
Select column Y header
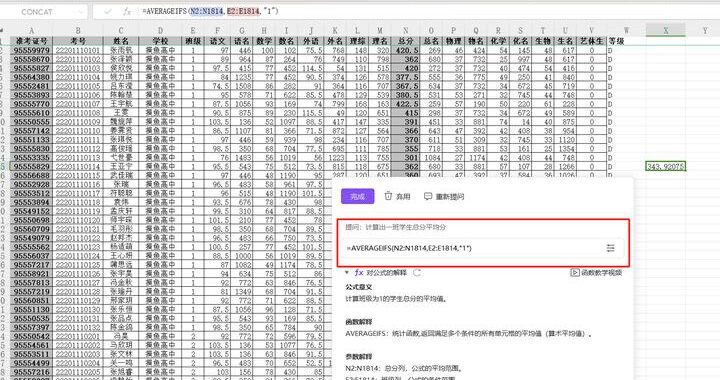pos(704,31)
